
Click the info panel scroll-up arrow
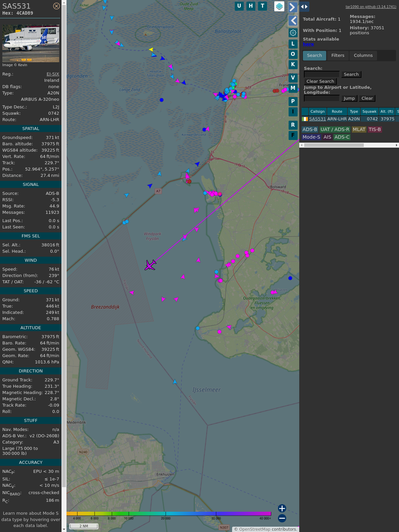click(64, 2)
